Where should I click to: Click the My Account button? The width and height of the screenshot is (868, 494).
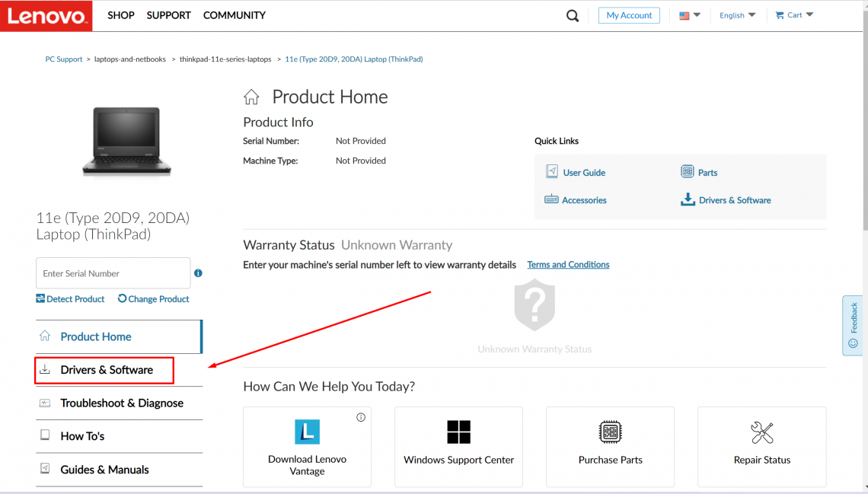(629, 15)
